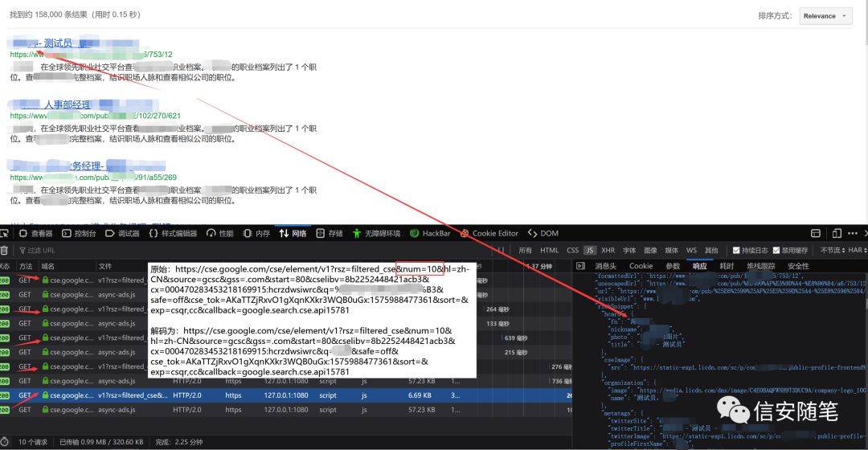The height and width of the screenshot is (450, 868).
Task: Toggle the 所有 request type filter
Action: pyautogui.click(x=525, y=250)
